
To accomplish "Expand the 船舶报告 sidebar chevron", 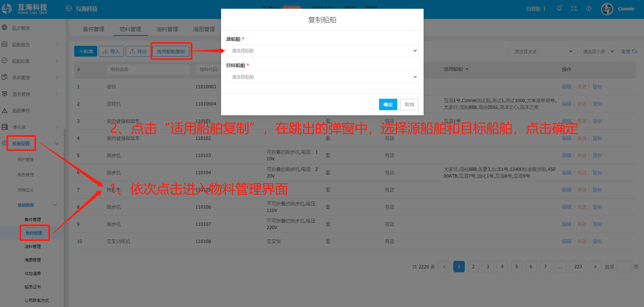I will point(57,44).
